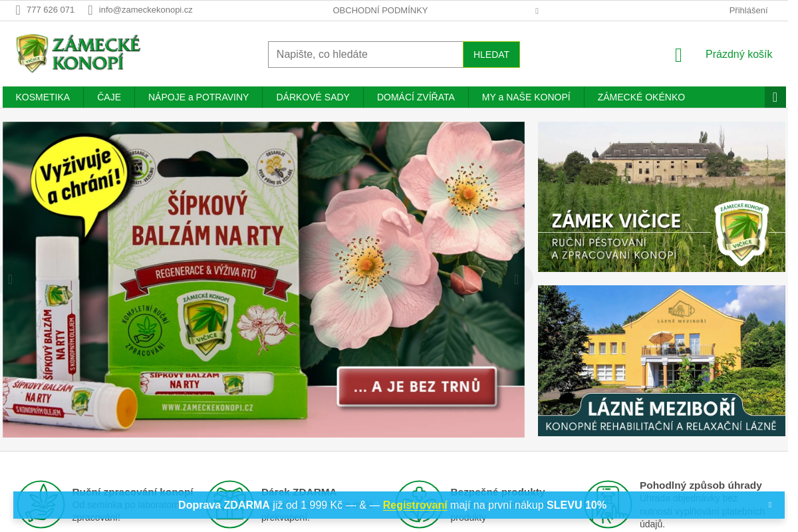Click the 777 626 071 phone number
The image size is (798, 532).
point(51,10)
